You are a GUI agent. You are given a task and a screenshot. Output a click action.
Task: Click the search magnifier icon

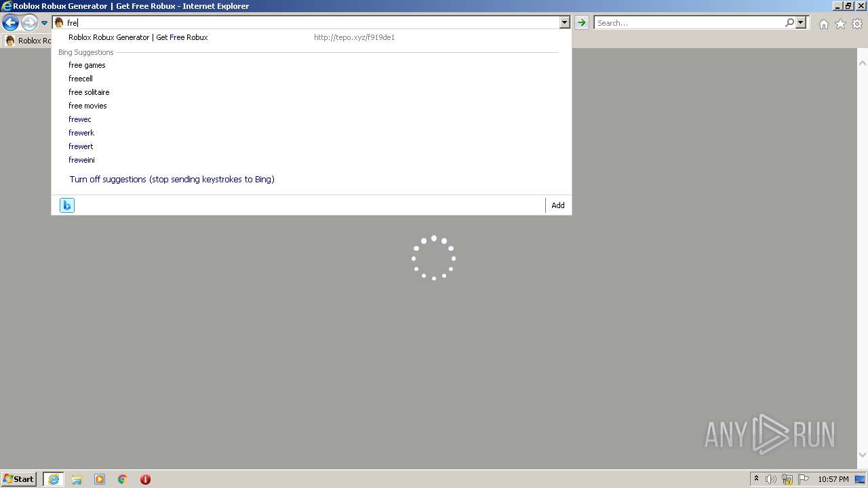click(x=789, y=22)
